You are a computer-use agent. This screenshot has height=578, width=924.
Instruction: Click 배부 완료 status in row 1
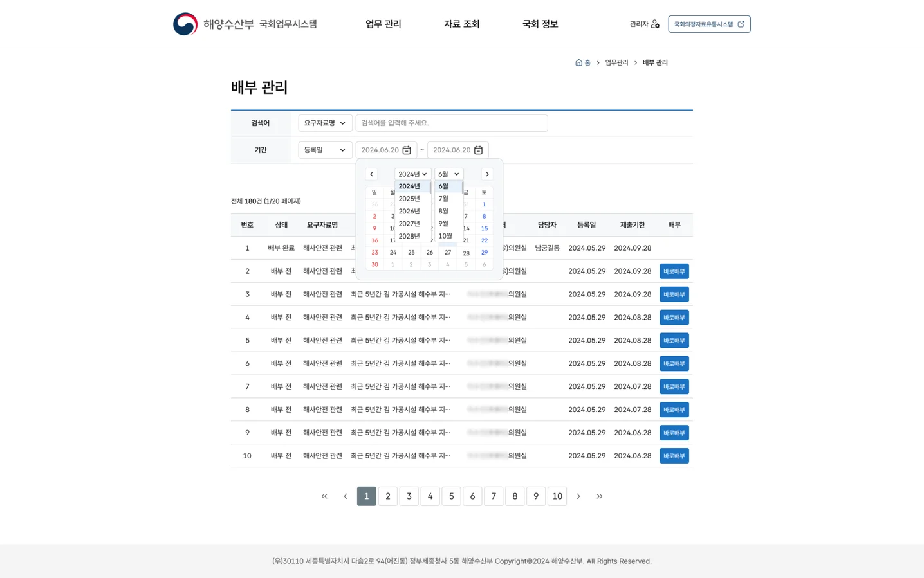[x=281, y=248]
